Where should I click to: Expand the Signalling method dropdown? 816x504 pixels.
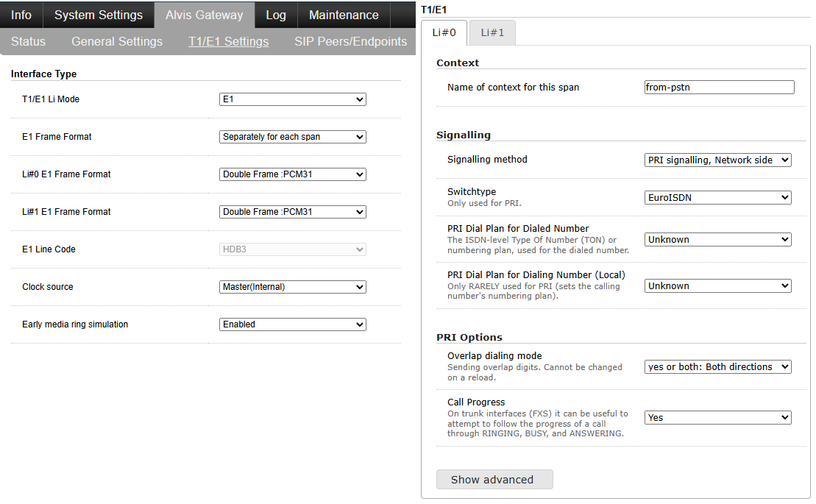point(717,160)
